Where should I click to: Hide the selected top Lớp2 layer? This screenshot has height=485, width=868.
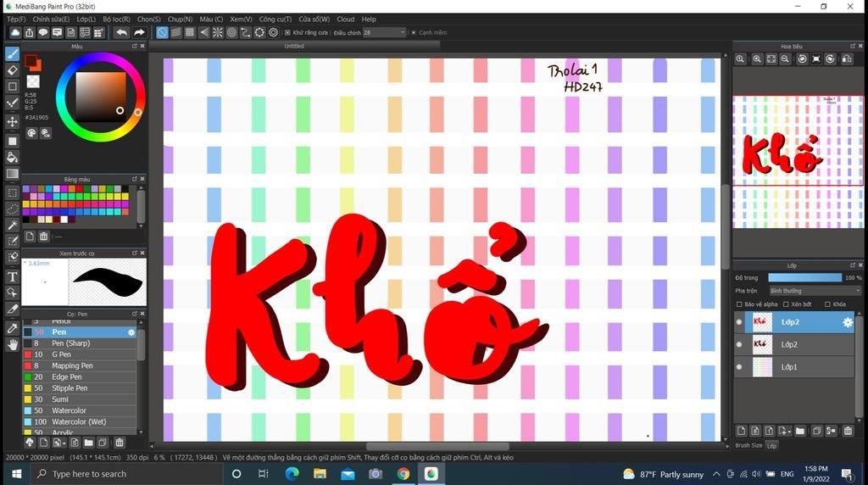tap(739, 322)
